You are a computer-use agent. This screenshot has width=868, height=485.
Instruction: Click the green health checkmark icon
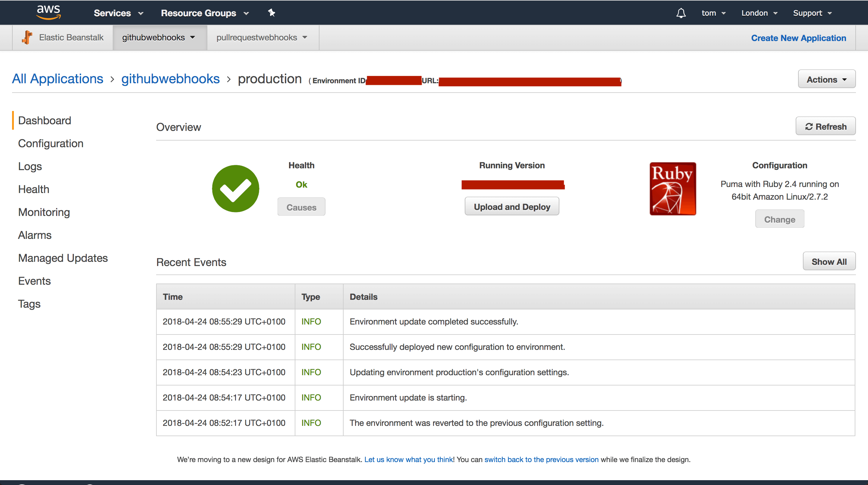(x=235, y=189)
